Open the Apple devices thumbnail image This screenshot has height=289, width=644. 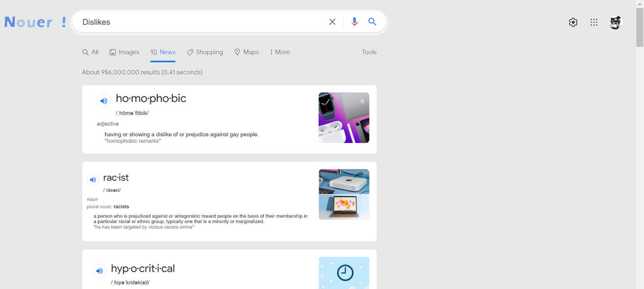pyautogui.click(x=343, y=117)
